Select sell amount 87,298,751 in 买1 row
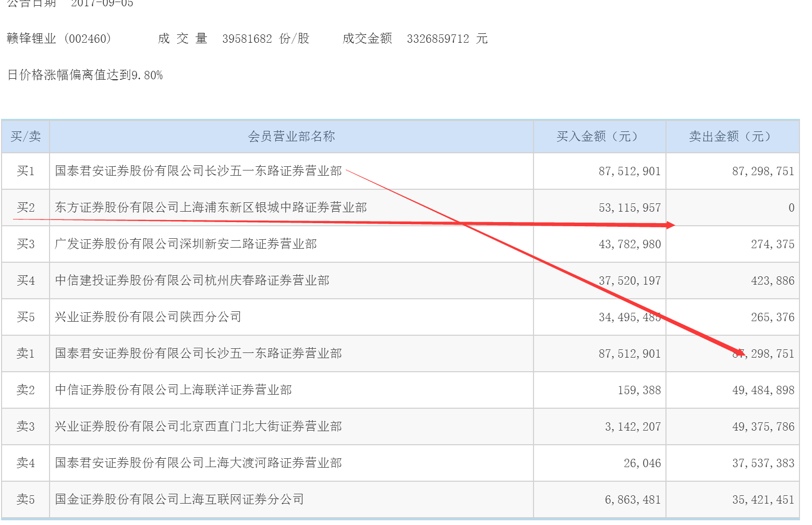Image resolution: width=812 pixels, height=525 pixels. click(763, 172)
